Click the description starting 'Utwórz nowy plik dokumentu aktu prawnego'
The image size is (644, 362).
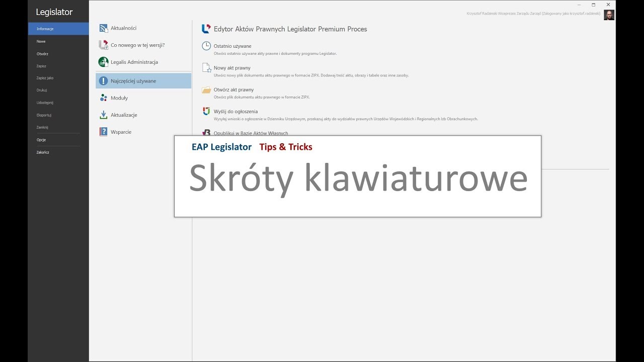[311, 75]
